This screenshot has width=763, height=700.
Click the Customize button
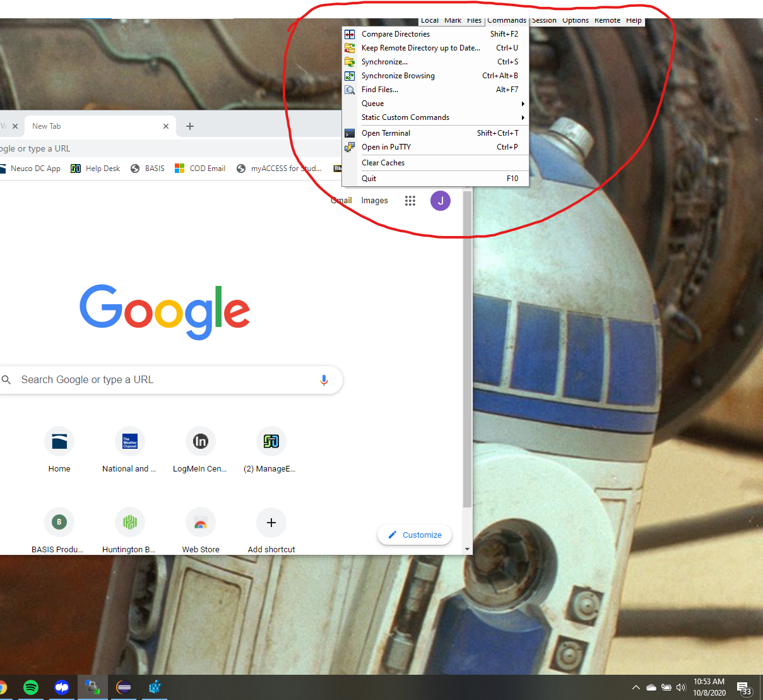[415, 535]
